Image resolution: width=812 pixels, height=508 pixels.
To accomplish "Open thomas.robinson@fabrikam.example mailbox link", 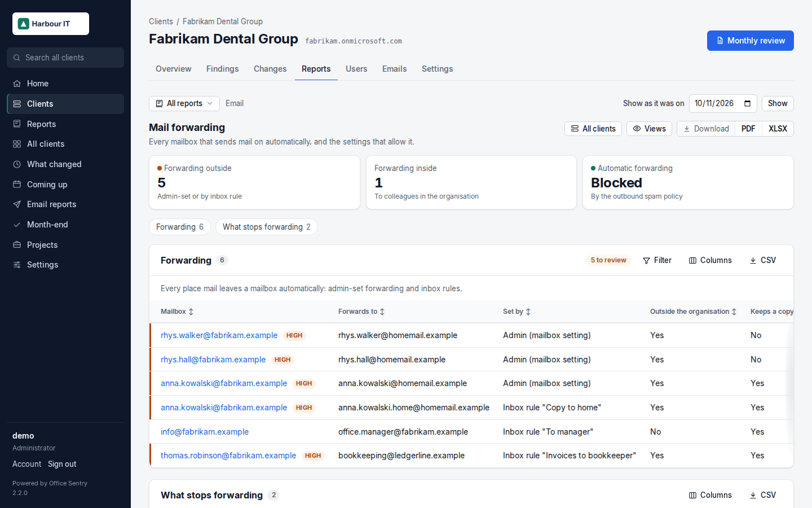I will tap(228, 456).
